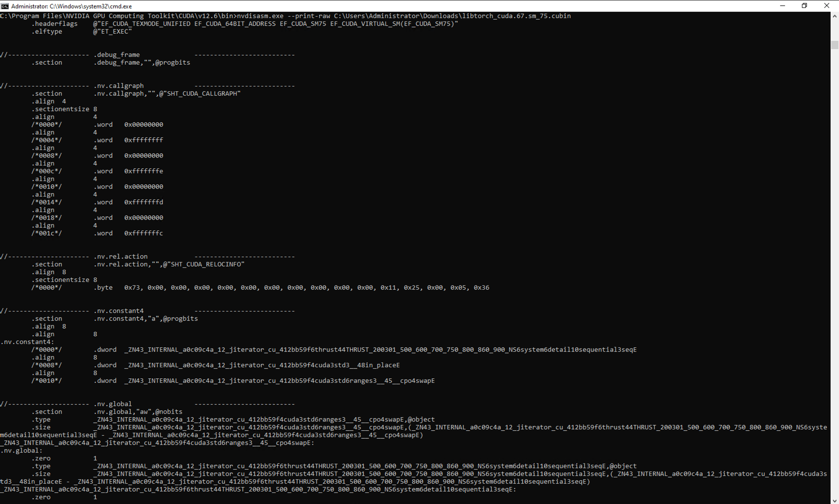Click the .dword sequential3seqE symbol at /*0000*/
Image resolution: width=839 pixels, height=504 pixels.
pyautogui.click(x=381, y=350)
